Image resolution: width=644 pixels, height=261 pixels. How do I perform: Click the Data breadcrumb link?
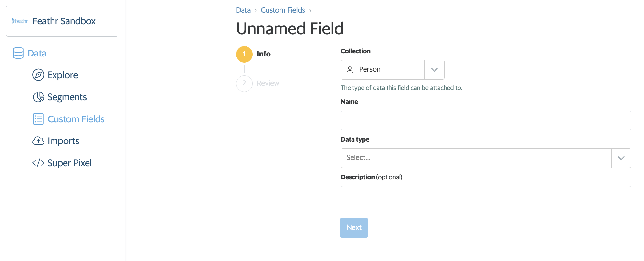[243, 10]
